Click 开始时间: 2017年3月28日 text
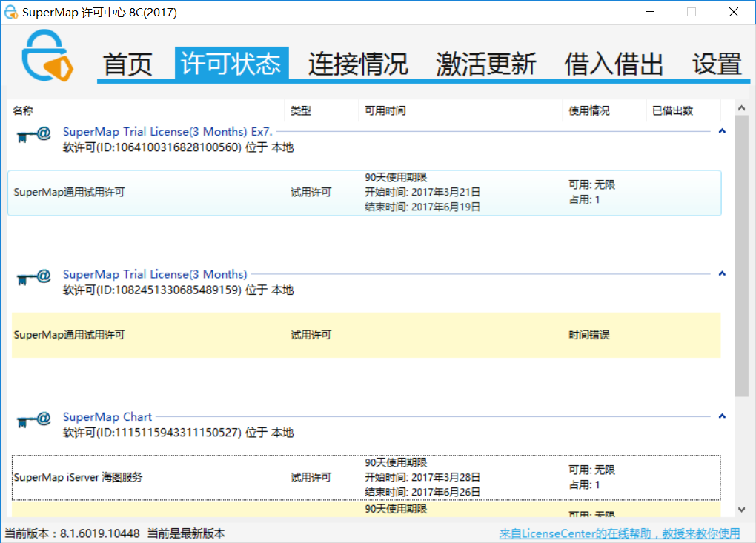This screenshot has height=543, width=756. 422,478
